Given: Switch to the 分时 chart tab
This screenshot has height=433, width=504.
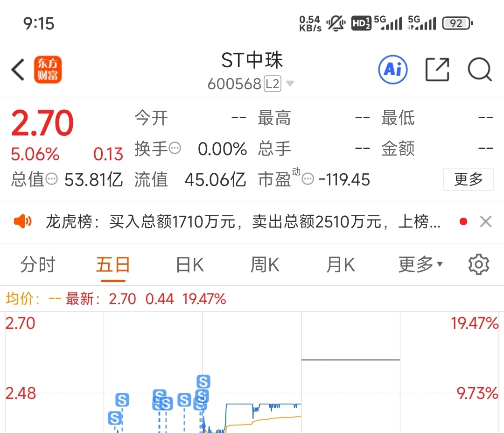Looking at the screenshot, I should coord(38,265).
